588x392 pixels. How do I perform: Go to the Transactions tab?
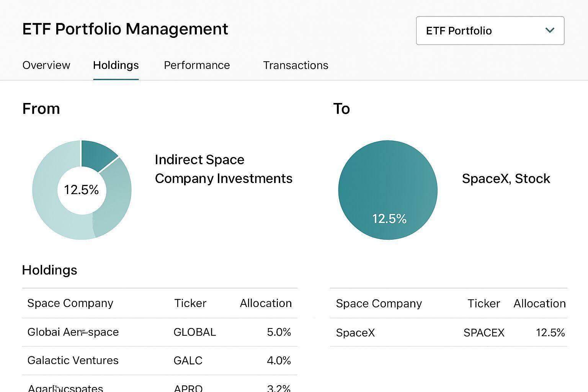(x=296, y=65)
